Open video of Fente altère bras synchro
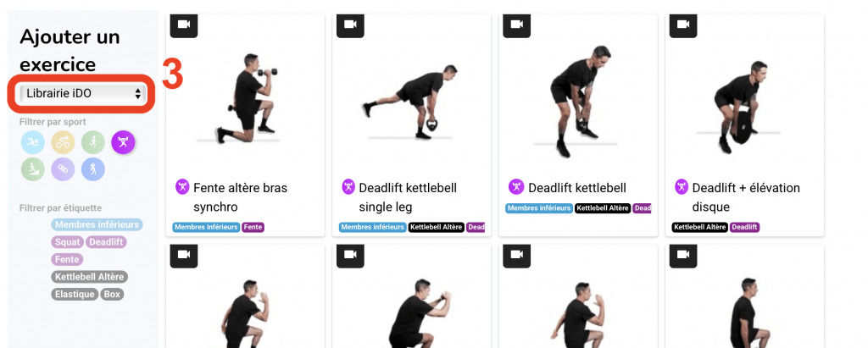Viewport: 868px width, 348px height. coord(184,25)
